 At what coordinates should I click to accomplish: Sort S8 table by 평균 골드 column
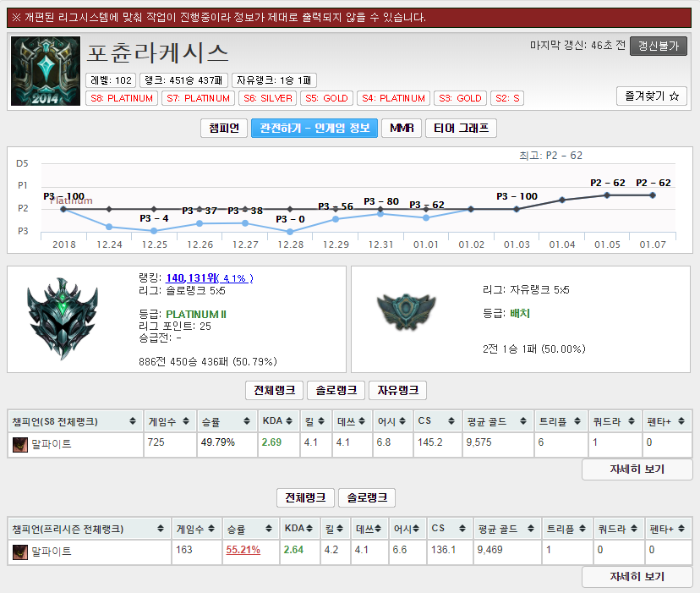click(498, 421)
